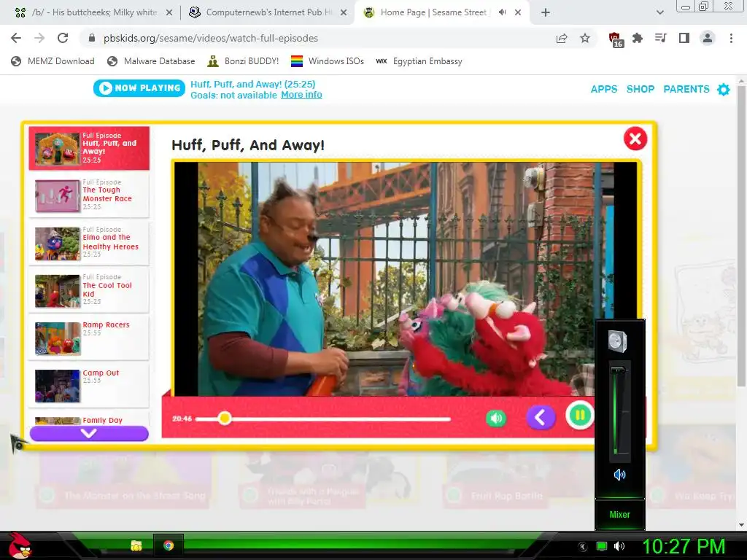Click the browser forward arrow
747x560 pixels.
tap(39, 38)
